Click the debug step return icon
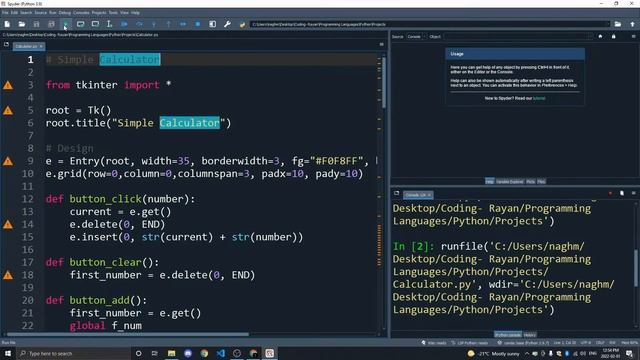Image resolution: width=640 pixels, height=360 pixels. pos(169,24)
